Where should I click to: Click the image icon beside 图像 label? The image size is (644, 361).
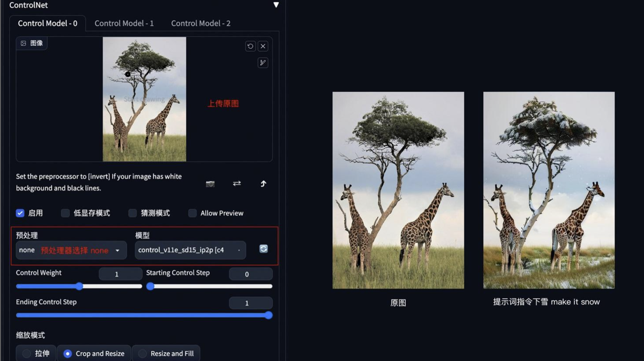[x=23, y=43]
